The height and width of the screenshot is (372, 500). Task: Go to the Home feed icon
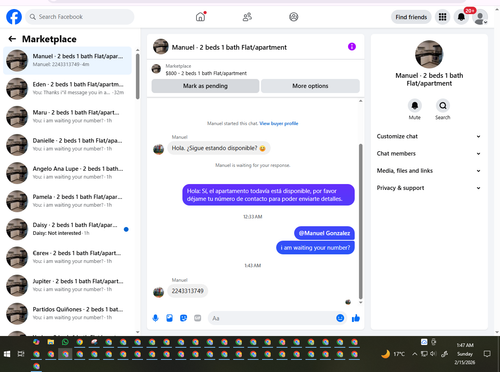click(x=200, y=17)
